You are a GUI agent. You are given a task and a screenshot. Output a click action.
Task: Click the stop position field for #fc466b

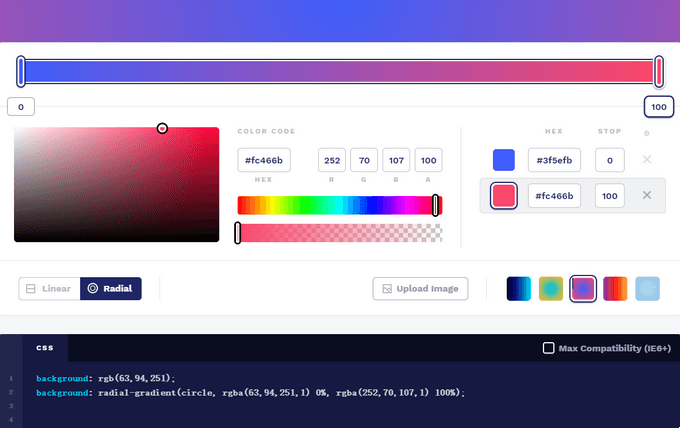tap(610, 195)
